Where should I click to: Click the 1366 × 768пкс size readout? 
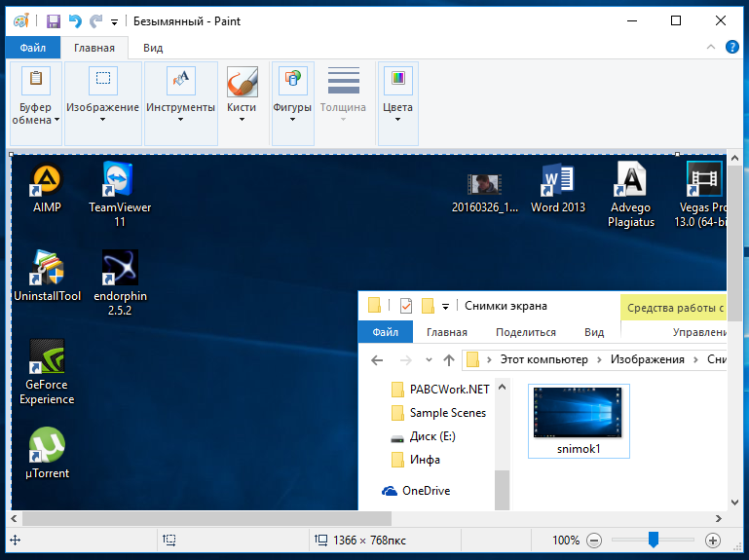click(369, 541)
